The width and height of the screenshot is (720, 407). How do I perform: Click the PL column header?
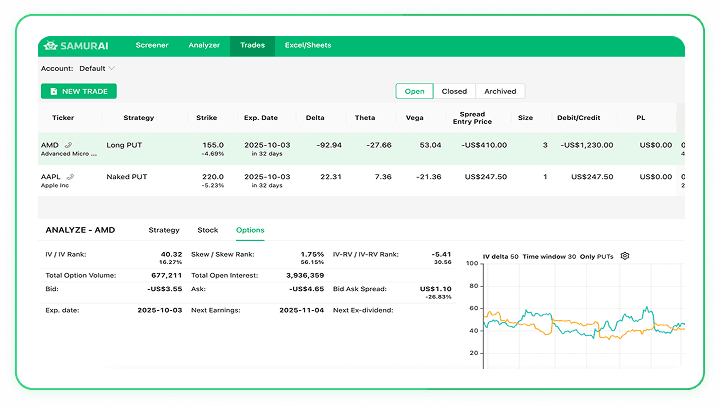click(641, 118)
